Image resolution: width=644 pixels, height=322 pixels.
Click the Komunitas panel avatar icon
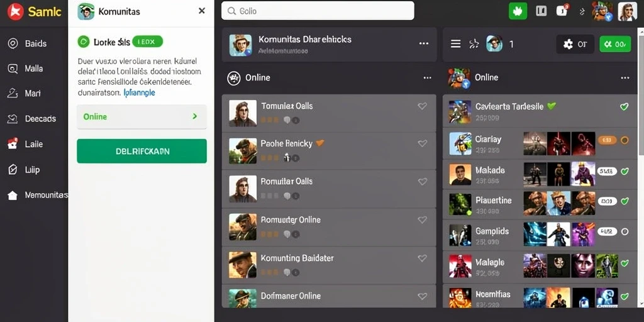click(x=86, y=11)
